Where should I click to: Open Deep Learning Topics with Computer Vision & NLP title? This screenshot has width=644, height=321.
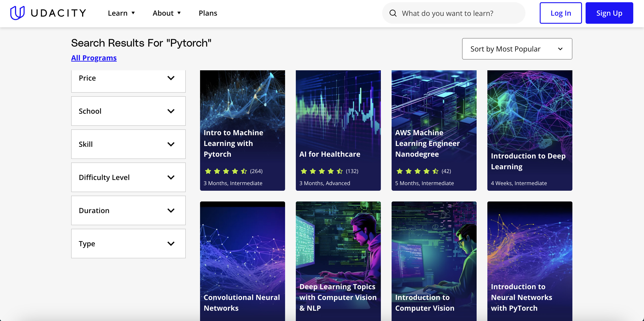click(x=338, y=297)
